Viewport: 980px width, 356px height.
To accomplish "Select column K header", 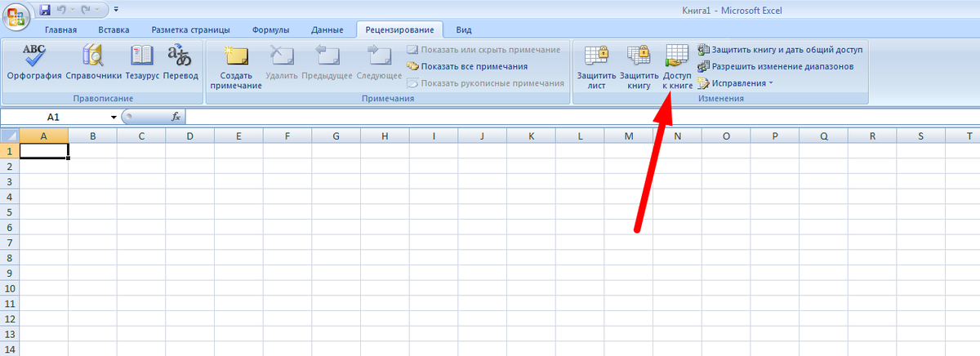I will point(531,136).
